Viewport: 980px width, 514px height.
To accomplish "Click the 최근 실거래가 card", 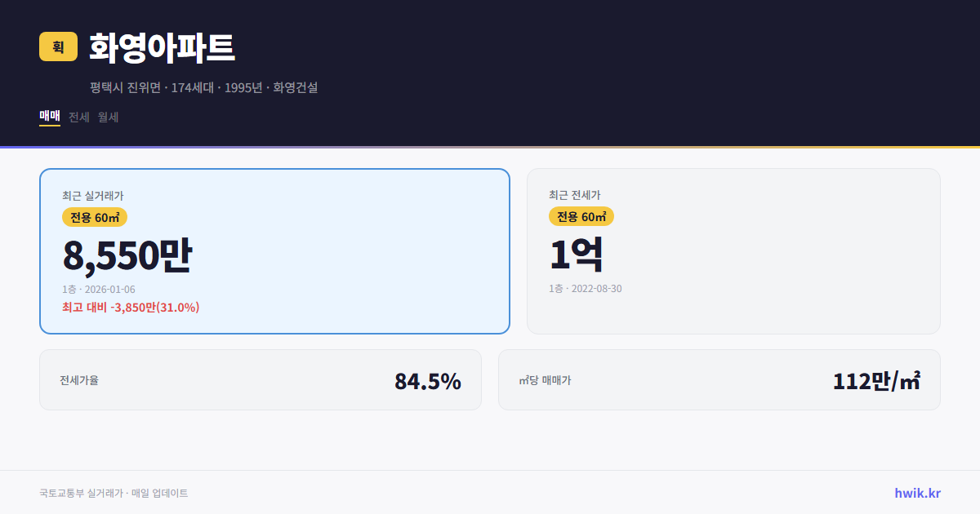I will (x=274, y=250).
